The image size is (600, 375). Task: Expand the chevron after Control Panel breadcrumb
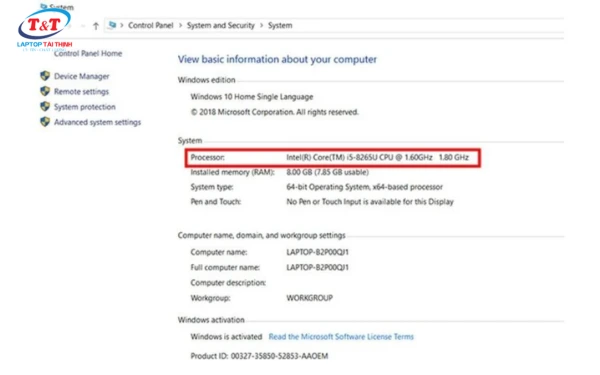click(180, 26)
